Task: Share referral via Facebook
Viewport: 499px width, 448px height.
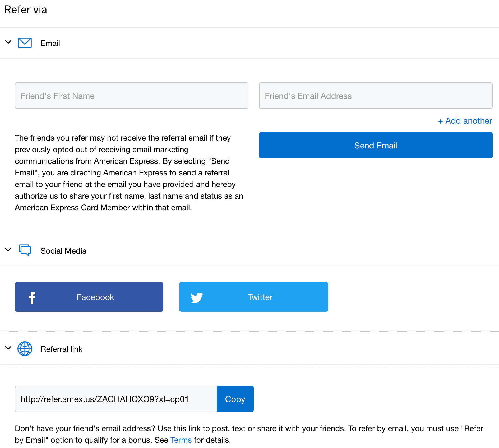Action: 89,297
